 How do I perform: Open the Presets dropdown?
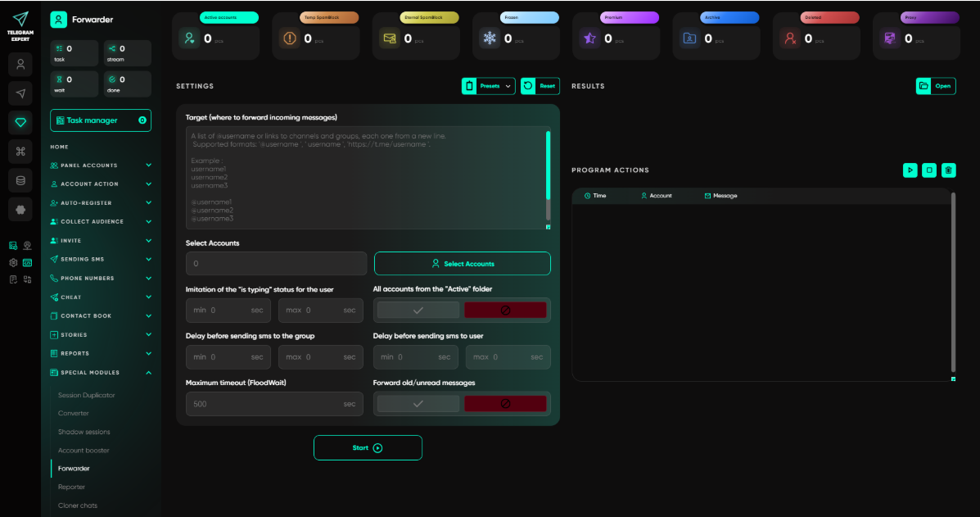coord(488,86)
